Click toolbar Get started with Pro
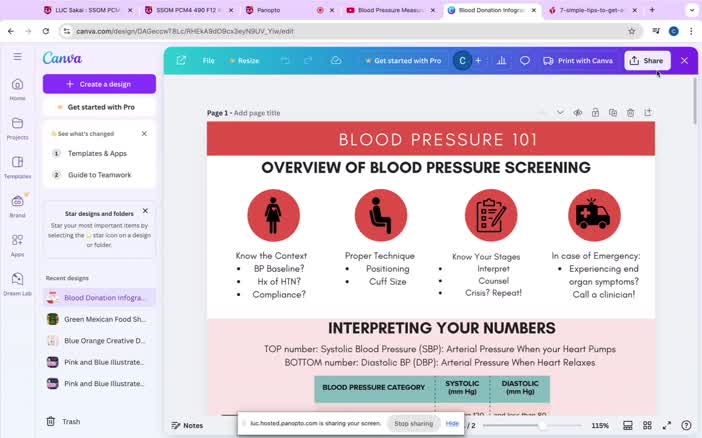This screenshot has width=702, height=438. 403,60
